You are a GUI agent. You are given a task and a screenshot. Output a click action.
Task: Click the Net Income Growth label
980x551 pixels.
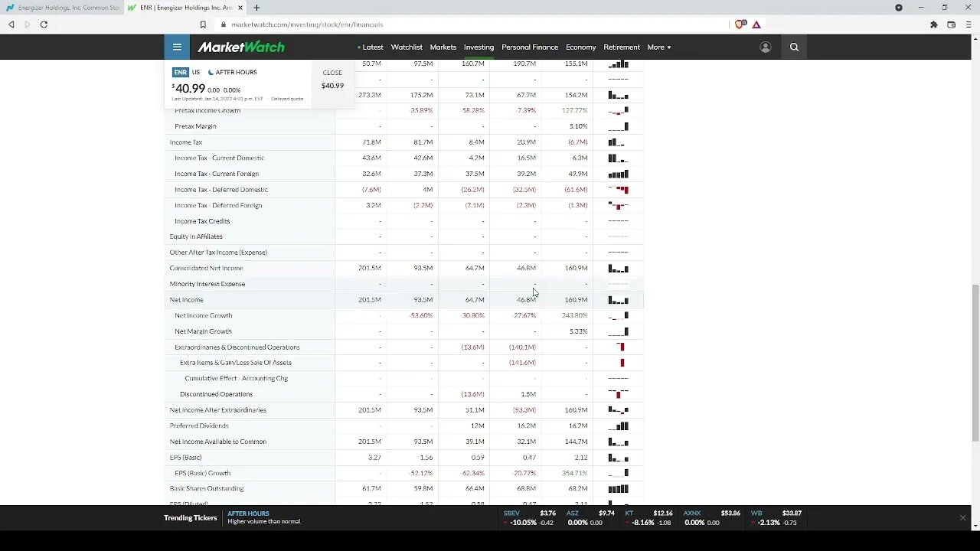click(204, 315)
